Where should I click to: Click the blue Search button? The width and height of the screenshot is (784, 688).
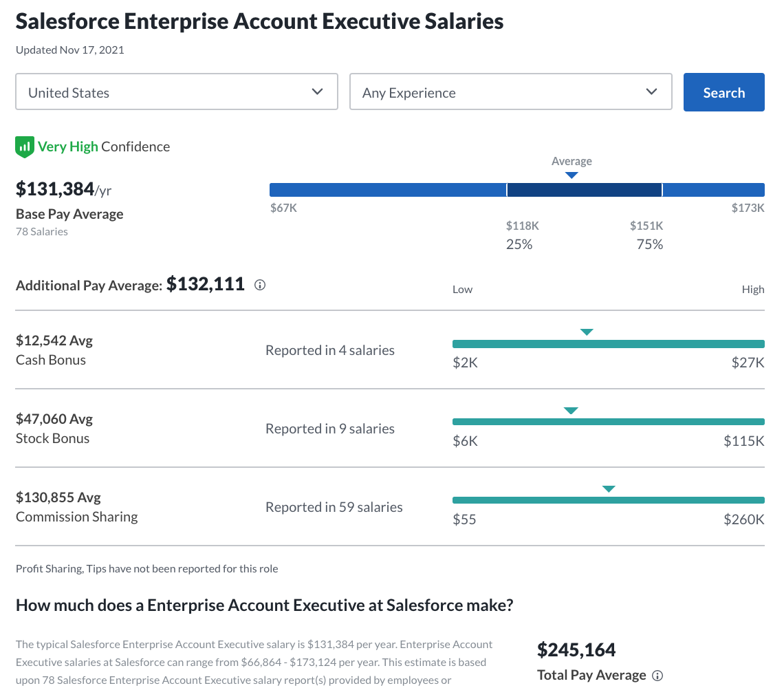pyautogui.click(x=723, y=93)
